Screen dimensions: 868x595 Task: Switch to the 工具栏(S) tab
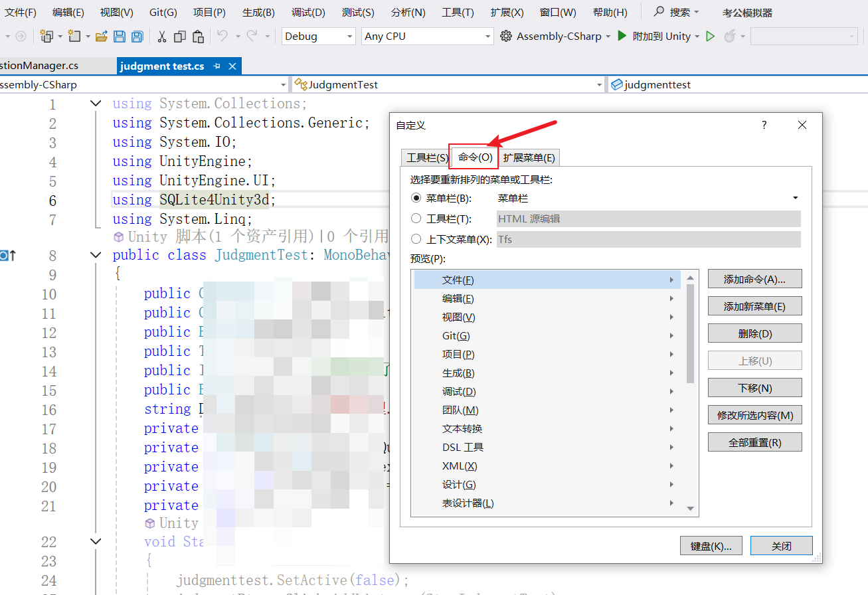[x=427, y=158]
